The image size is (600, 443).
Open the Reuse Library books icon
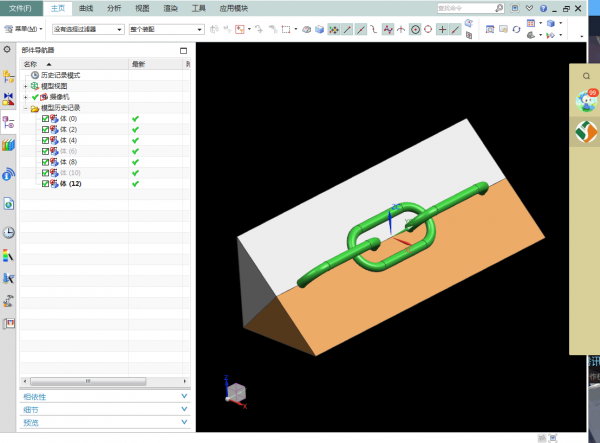coord(9,146)
